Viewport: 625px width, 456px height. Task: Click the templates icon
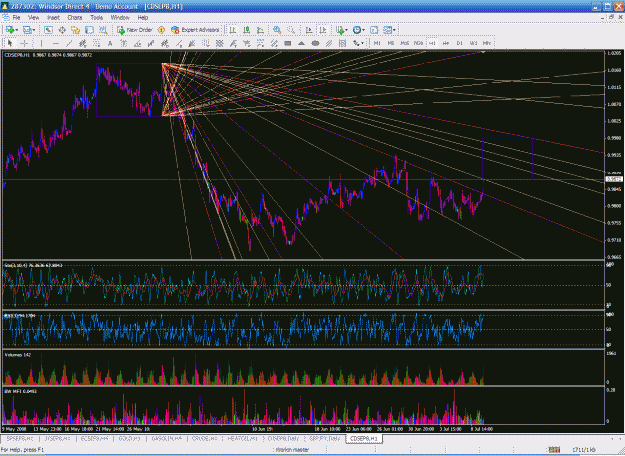point(387,30)
